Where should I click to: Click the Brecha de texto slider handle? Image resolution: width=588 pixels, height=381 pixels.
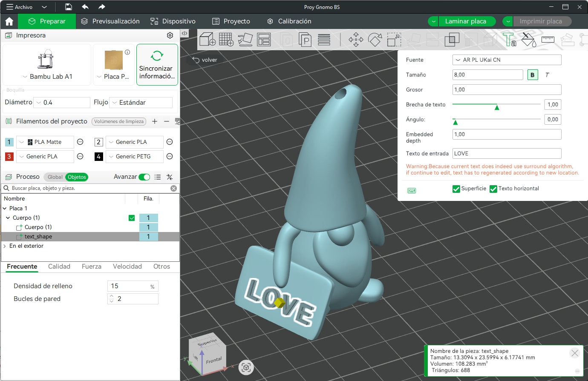(497, 107)
